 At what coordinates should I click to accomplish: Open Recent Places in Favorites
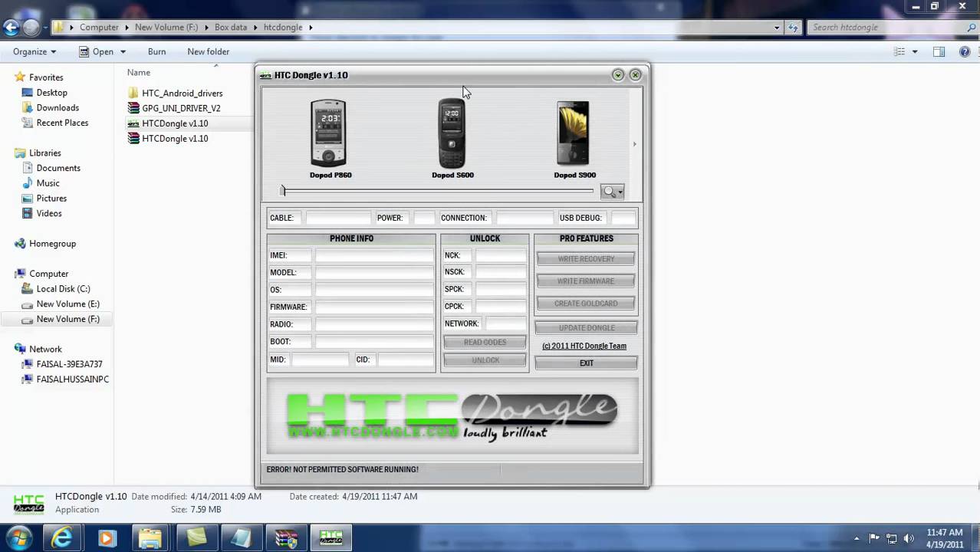pos(62,123)
